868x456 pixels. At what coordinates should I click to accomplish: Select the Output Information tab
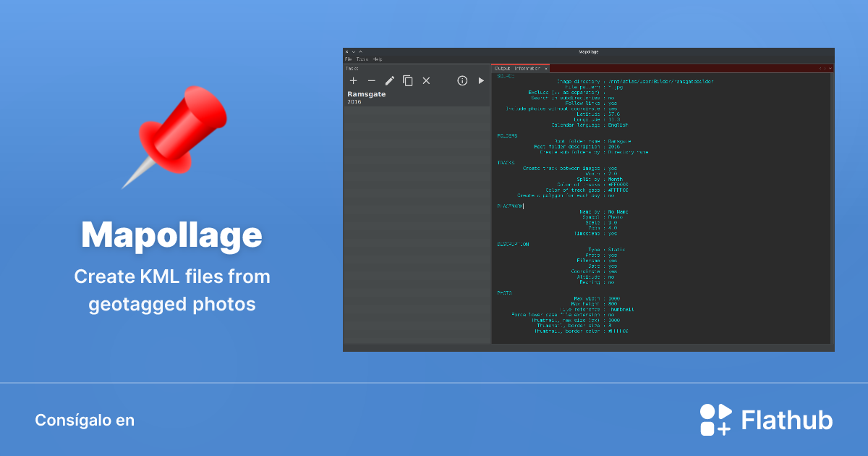(517, 68)
